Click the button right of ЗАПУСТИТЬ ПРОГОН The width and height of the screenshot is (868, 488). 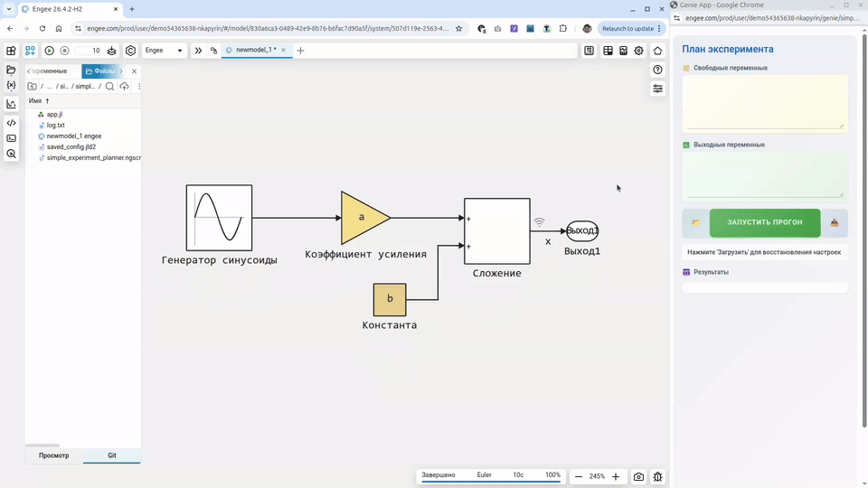click(835, 222)
